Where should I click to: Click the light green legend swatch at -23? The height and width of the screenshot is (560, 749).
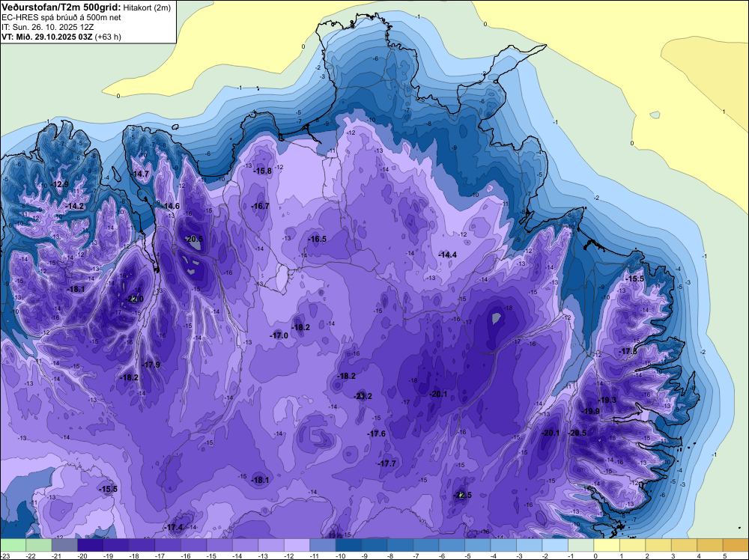coord(13,545)
